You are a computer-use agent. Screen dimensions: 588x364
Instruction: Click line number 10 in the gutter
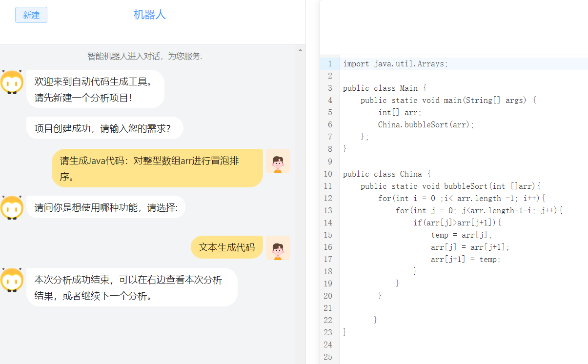coord(328,174)
